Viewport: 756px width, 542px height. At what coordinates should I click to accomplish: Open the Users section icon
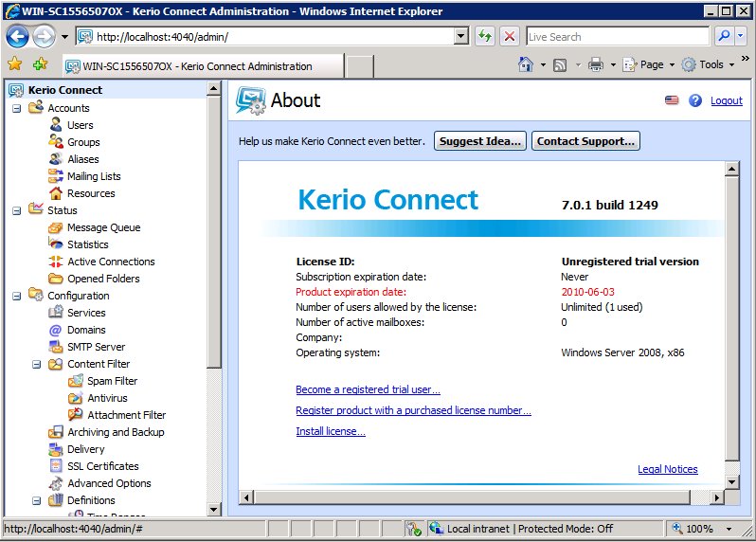pyautogui.click(x=56, y=125)
